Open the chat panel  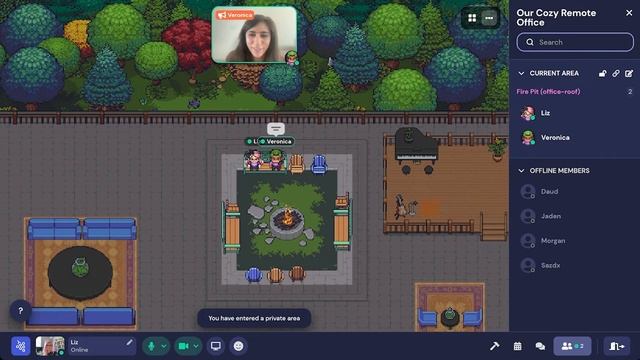point(540,346)
